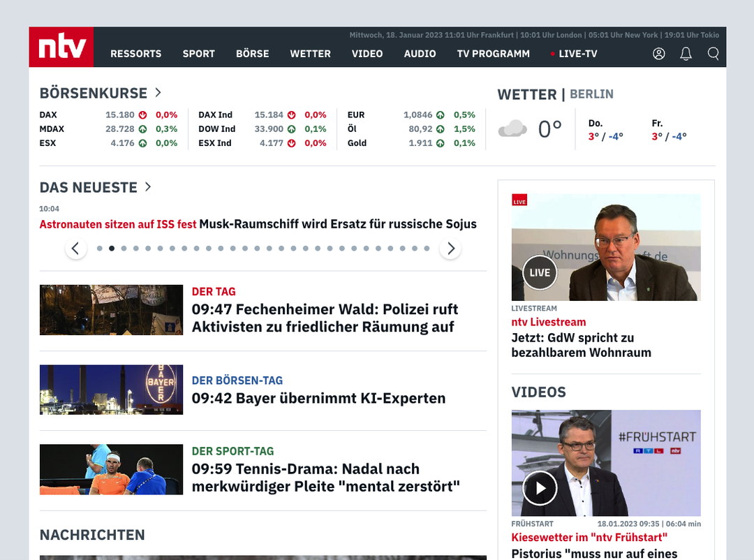The height and width of the screenshot is (560, 754).
Task: Open the Bayer übernimmt KI-Experten article
Action: coord(318,398)
